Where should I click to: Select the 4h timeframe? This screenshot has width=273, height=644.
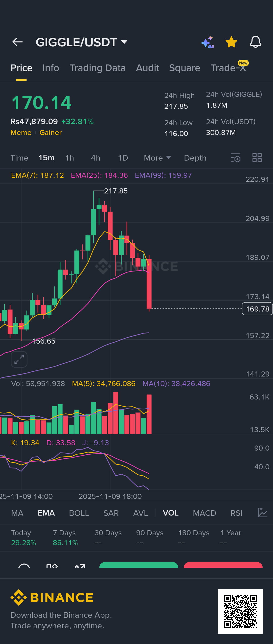pos(96,158)
